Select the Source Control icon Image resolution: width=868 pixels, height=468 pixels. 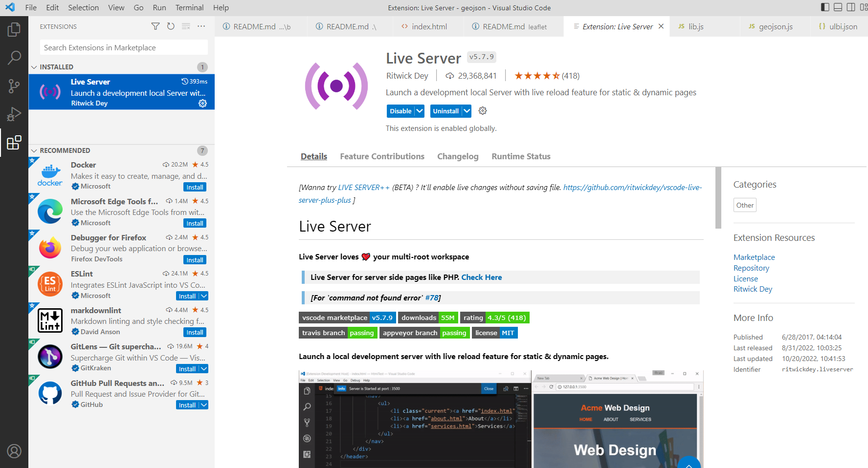[14, 86]
